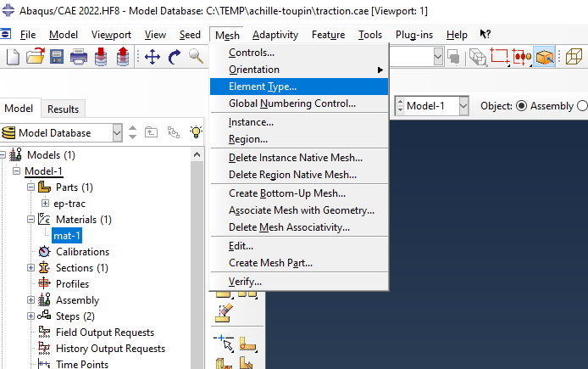This screenshot has height=369, width=588.
Task: Open the Model-1 model dropdown
Action: 463,106
